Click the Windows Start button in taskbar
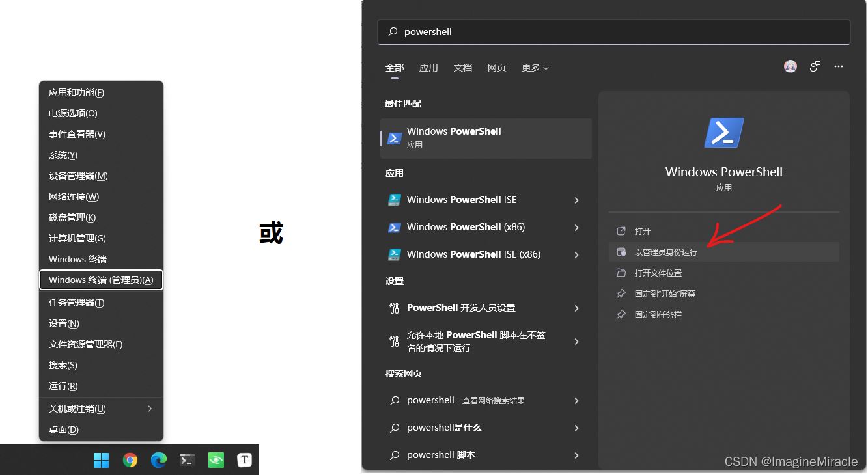 pos(102,460)
